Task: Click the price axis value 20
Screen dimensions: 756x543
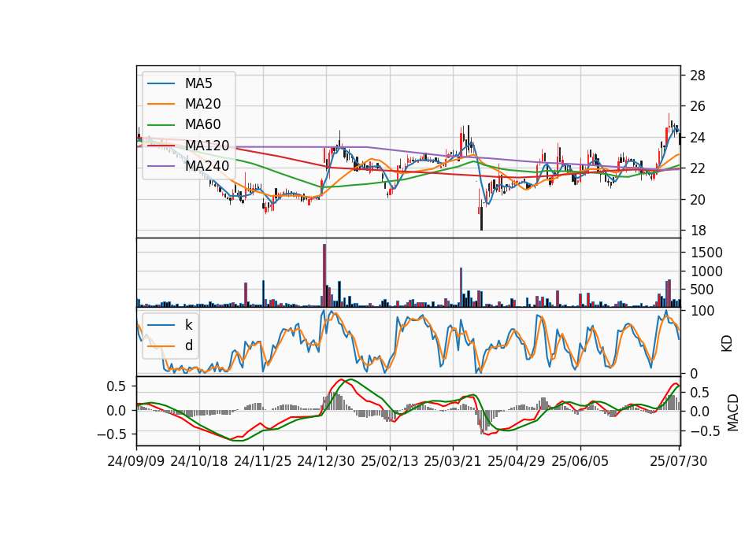Action: (698, 199)
